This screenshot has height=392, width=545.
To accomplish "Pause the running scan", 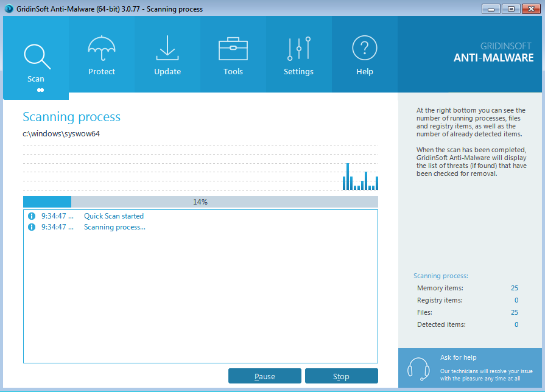I will [x=264, y=376].
